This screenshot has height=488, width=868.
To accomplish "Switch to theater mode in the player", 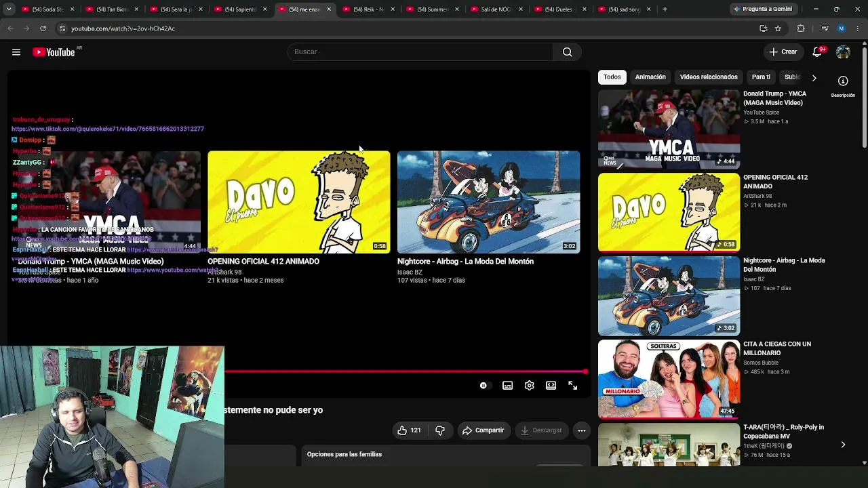I will [x=551, y=386].
